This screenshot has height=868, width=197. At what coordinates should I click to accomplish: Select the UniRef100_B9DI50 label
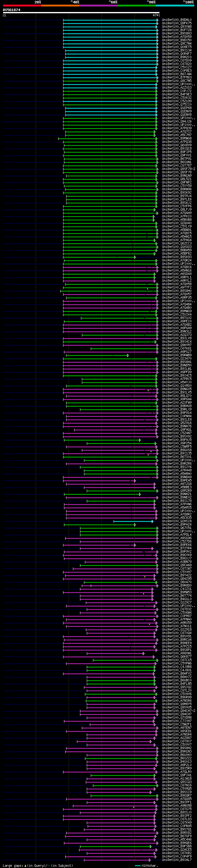(x=176, y=40)
